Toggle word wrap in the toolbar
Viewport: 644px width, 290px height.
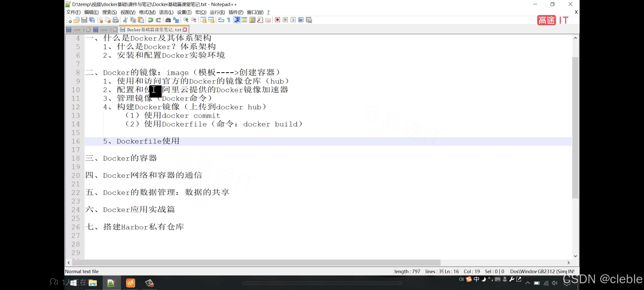click(221, 20)
